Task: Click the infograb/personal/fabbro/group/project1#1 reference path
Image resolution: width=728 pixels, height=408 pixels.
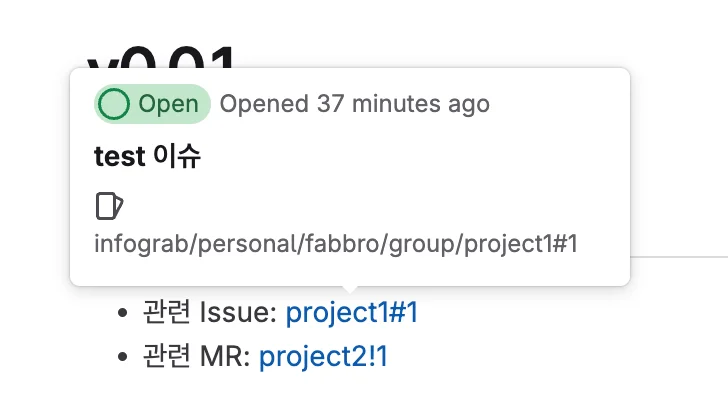Action: pyautogui.click(x=336, y=244)
